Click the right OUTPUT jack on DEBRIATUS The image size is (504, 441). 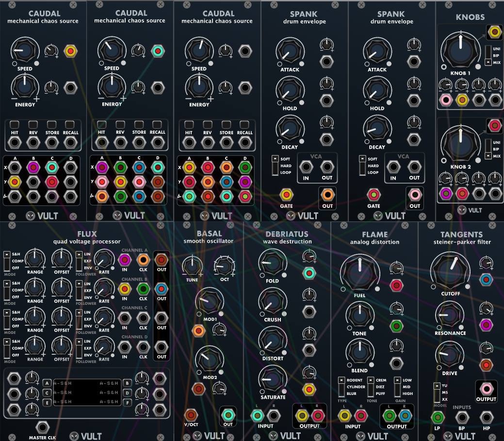(x=318, y=416)
